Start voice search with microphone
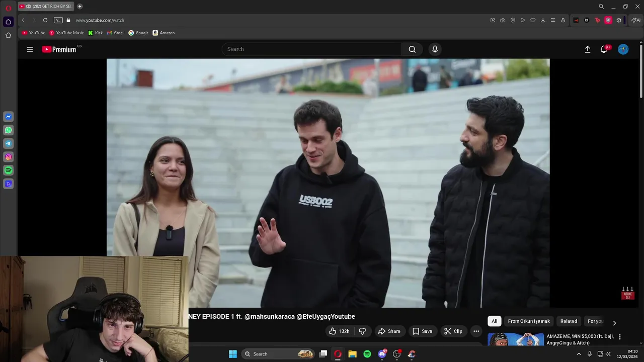The width and height of the screenshot is (644, 362). click(435, 49)
